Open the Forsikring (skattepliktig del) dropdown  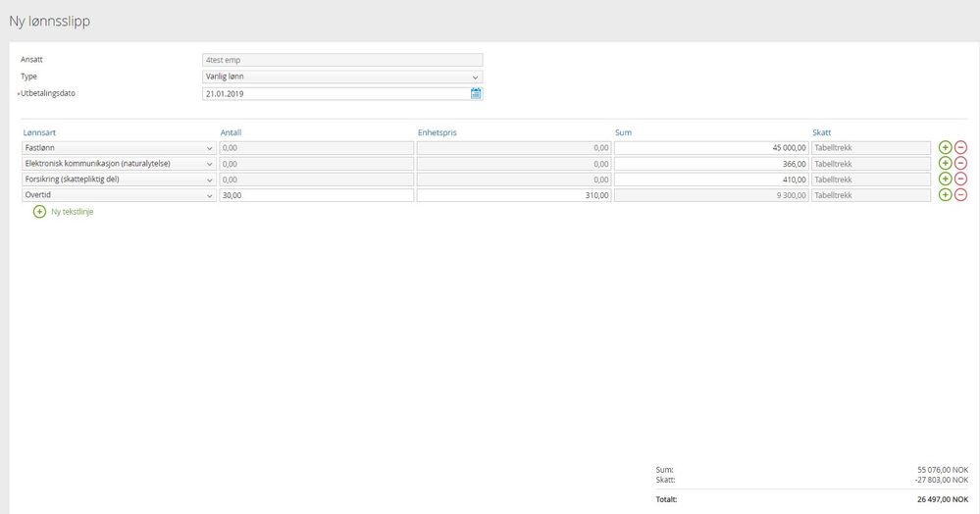[x=119, y=180]
